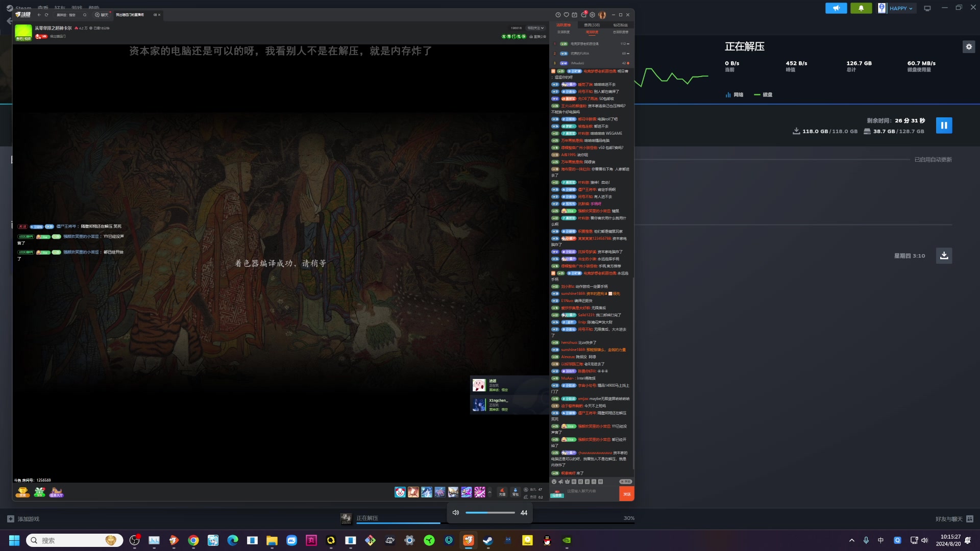Open the 聊天 chat tab in Douyu
This screenshot has height=551, width=980.
pyautogui.click(x=102, y=15)
